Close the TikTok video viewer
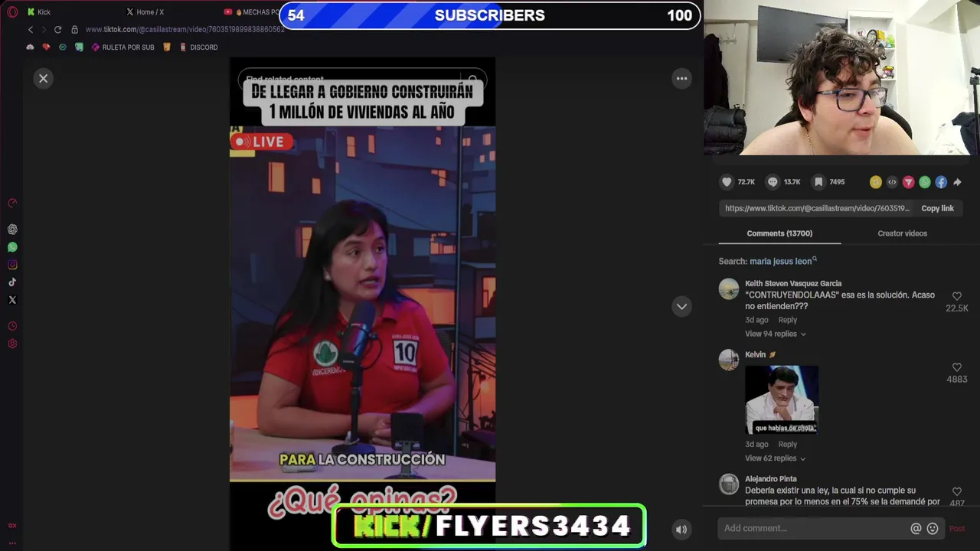The width and height of the screenshot is (980, 551). [x=44, y=78]
